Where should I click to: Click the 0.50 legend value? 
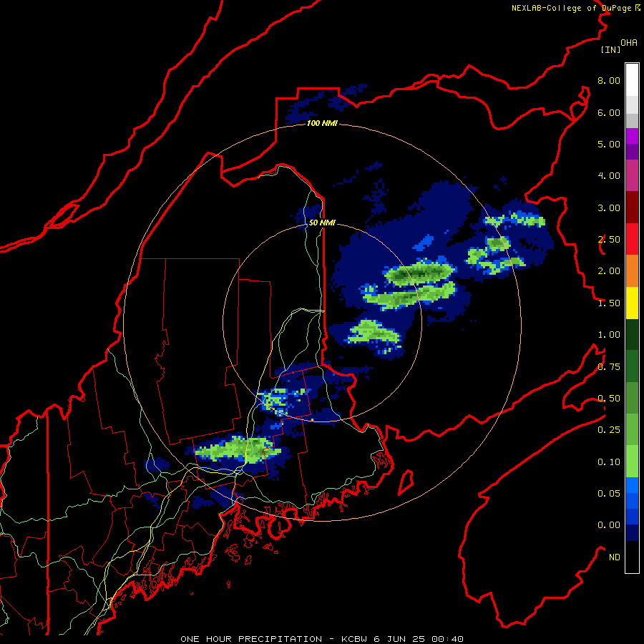pyautogui.click(x=609, y=399)
